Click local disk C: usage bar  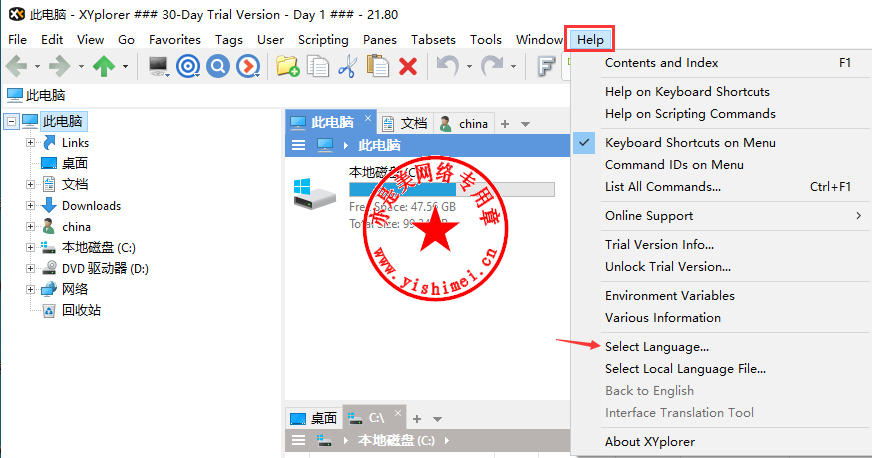(x=452, y=190)
